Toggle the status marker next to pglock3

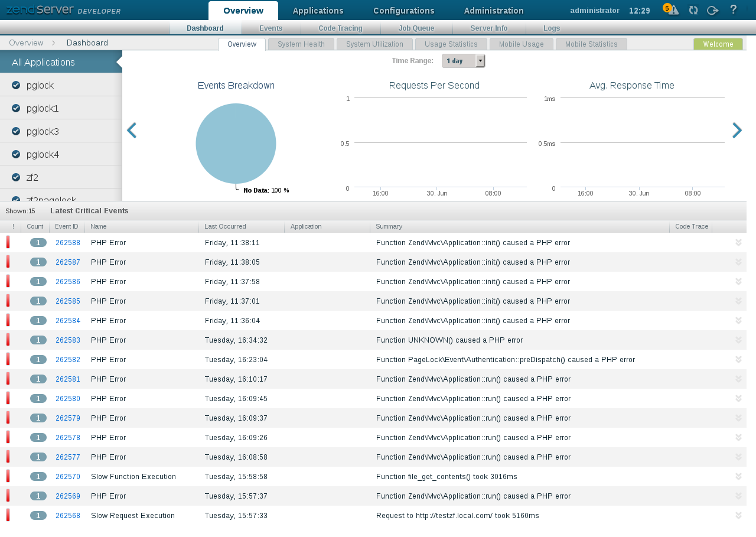tap(16, 131)
